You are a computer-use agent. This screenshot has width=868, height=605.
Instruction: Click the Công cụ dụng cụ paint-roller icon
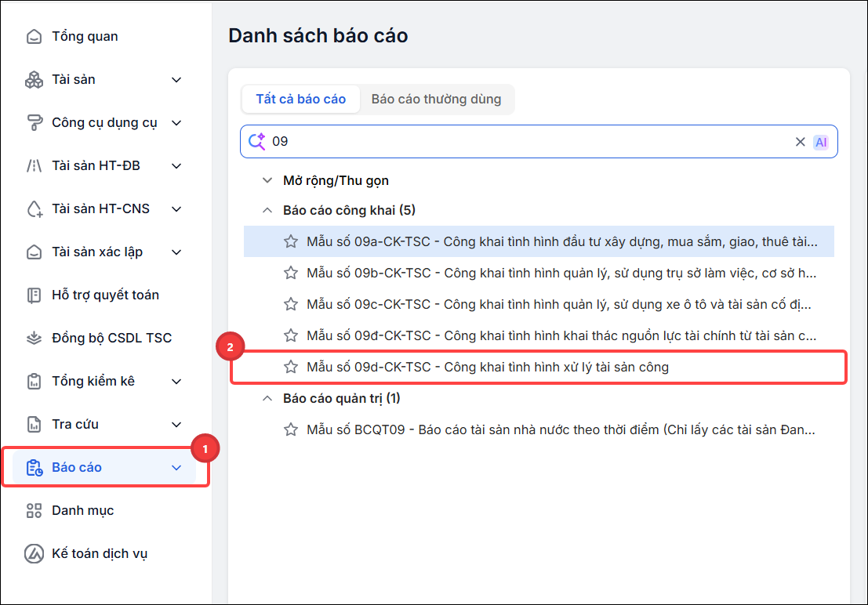(35, 123)
